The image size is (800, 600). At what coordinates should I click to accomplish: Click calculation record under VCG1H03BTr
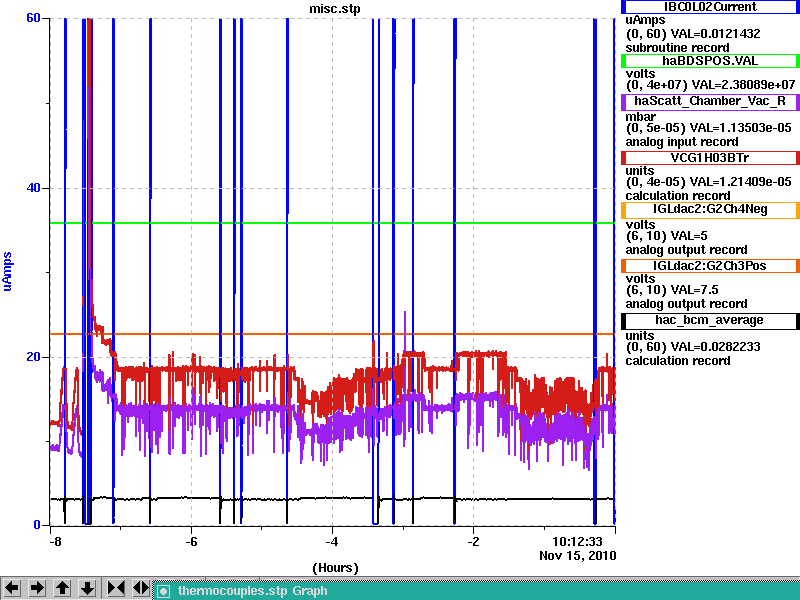point(678,196)
